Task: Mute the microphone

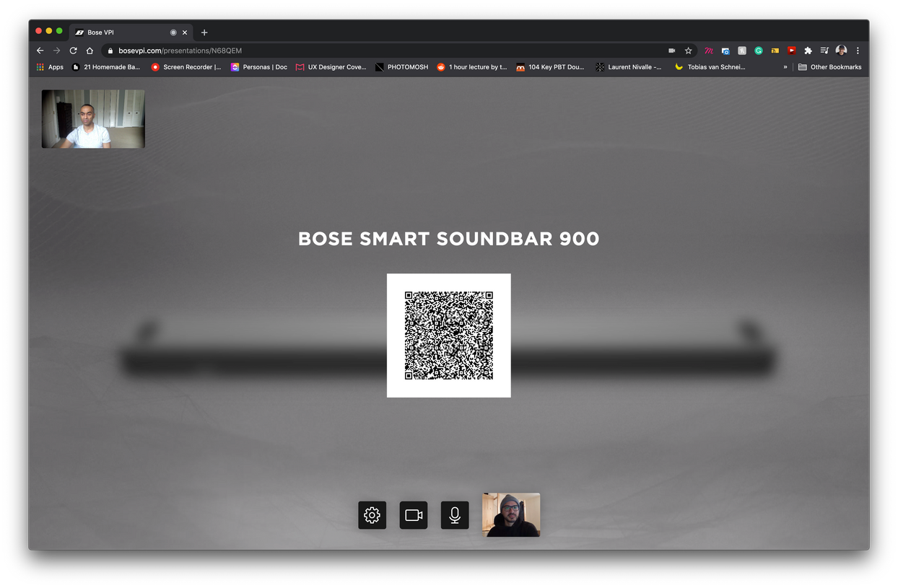Action: pyautogui.click(x=455, y=515)
